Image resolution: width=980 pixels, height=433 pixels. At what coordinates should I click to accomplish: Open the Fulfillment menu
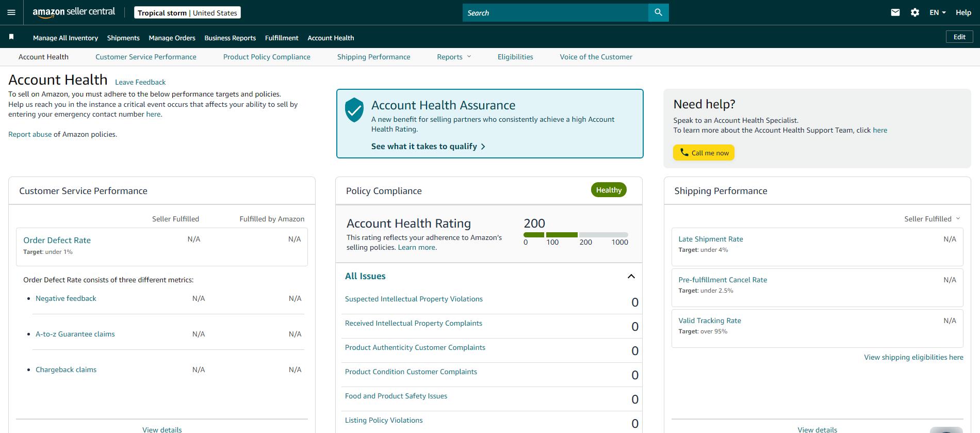282,38
